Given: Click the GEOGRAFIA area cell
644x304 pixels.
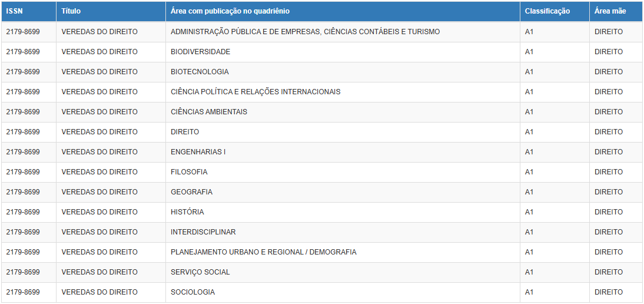Looking at the screenshot, I should click(191, 192).
